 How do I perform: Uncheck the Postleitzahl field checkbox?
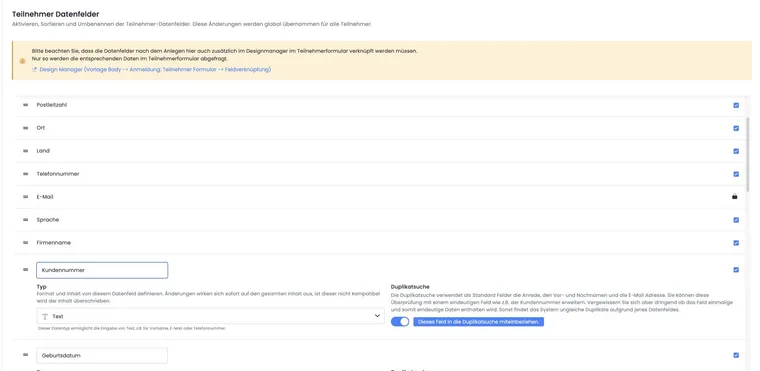(736, 105)
